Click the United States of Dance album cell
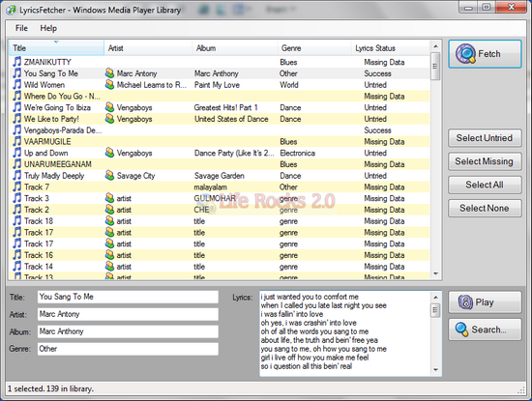The width and height of the screenshot is (532, 401). (231, 119)
